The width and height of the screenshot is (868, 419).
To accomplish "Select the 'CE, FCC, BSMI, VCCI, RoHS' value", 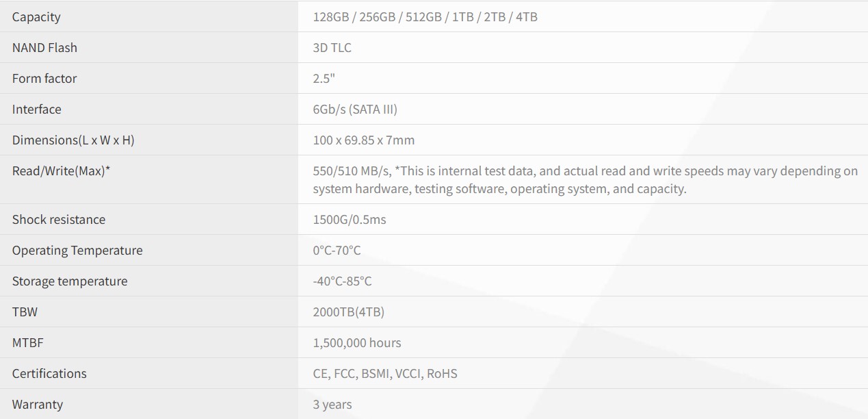I will click(x=385, y=373).
